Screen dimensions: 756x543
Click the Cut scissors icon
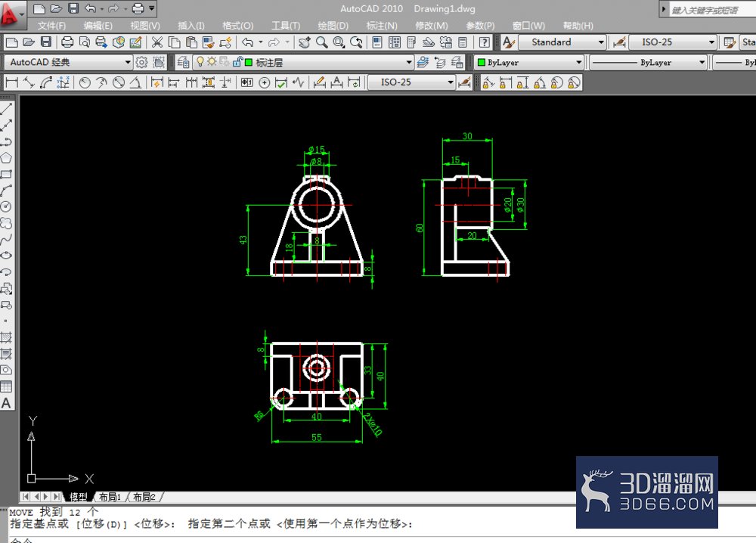[x=156, y=42]
